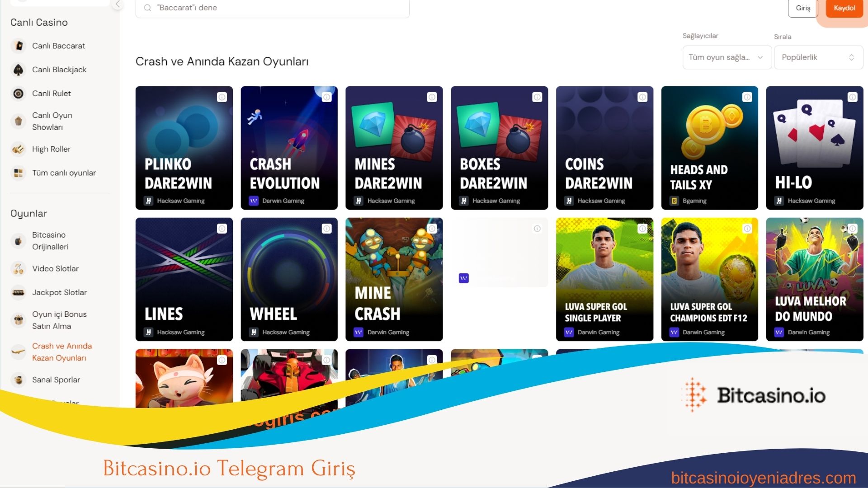This screenshot has width=868, height=488.
Task: Click the Oyun içi Bonus Satın Alma icon
Action: click(x=19, y=320)
